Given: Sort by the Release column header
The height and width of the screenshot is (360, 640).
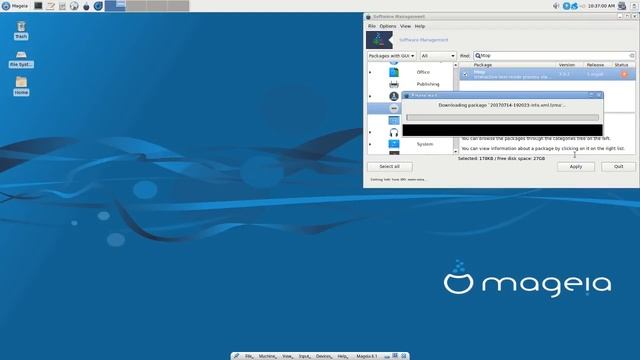Looking at the screenshot, I should [597, 65].
